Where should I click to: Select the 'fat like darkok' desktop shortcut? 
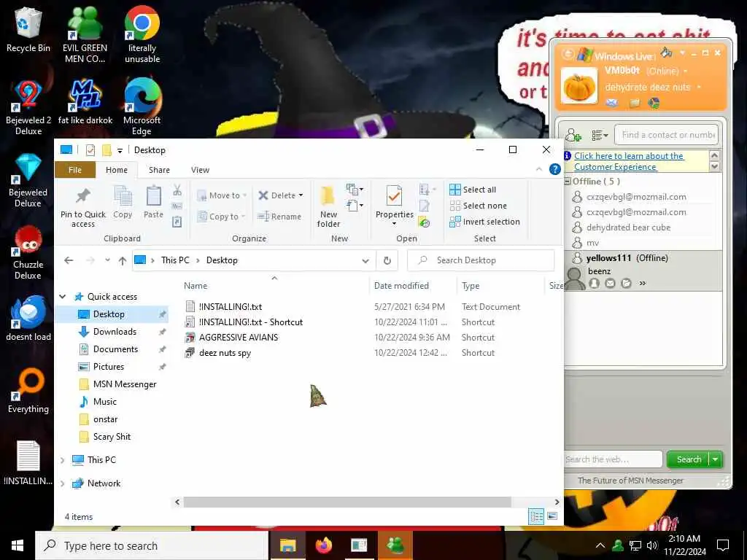[x=85, y=102]
